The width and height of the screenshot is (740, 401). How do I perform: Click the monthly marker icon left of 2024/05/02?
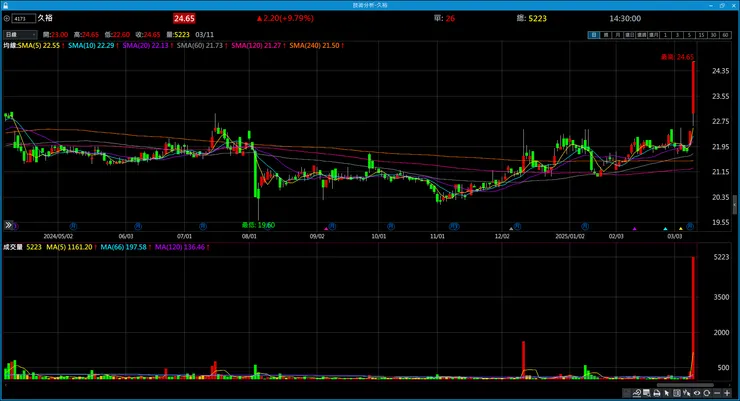click(16, 226)
